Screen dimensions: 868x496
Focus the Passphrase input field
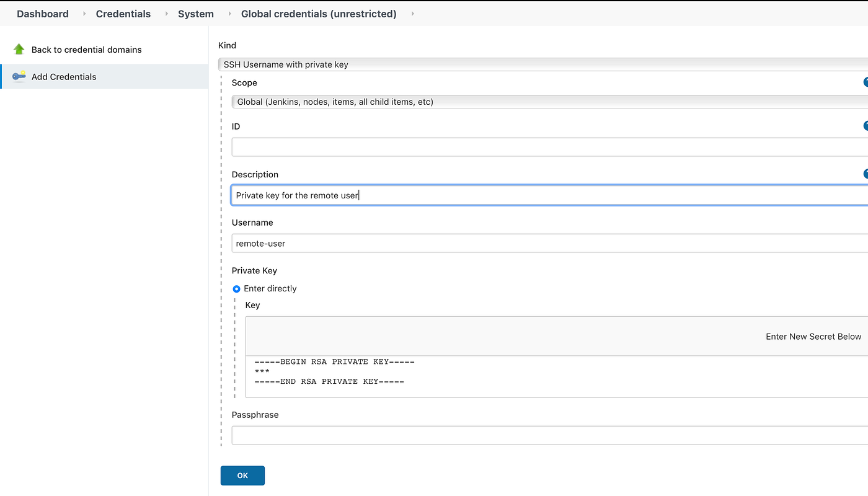[550, 435]
